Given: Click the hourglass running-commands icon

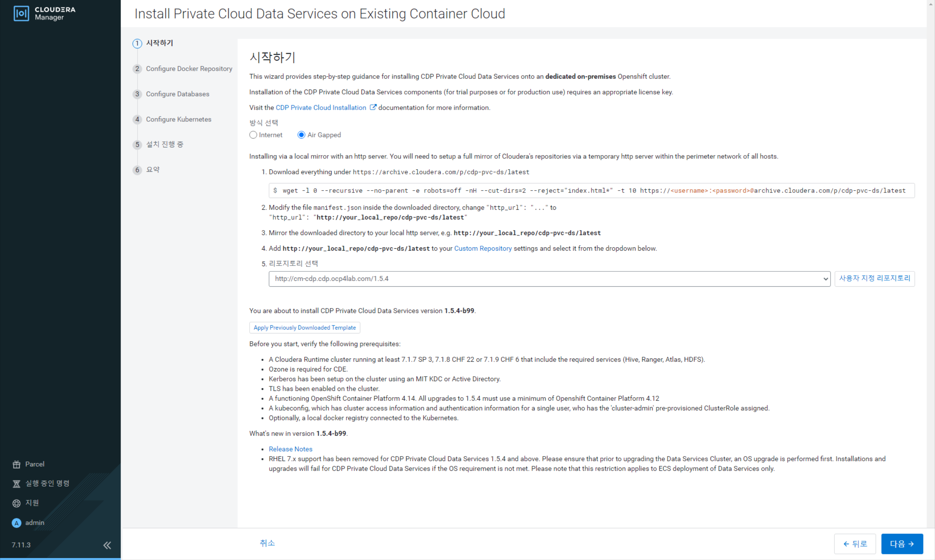Looking at the screenshot, I should coord(16,484).
